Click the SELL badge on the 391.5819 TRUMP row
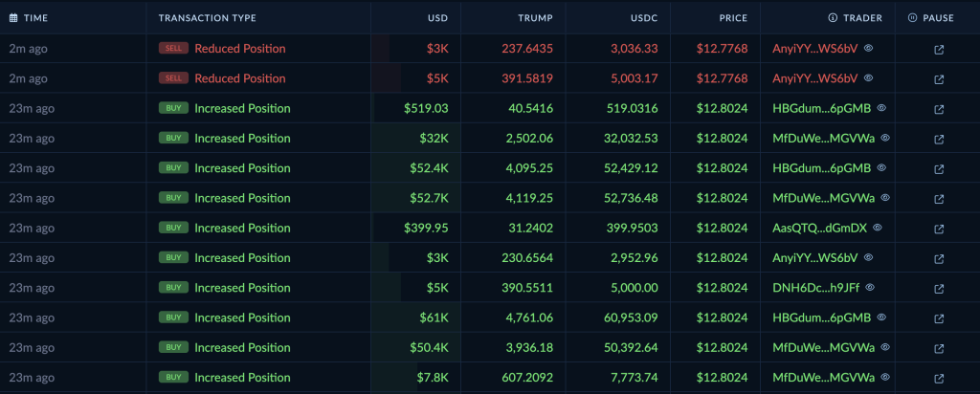This screenshot has width=980, height=394. tap(174, 78)
